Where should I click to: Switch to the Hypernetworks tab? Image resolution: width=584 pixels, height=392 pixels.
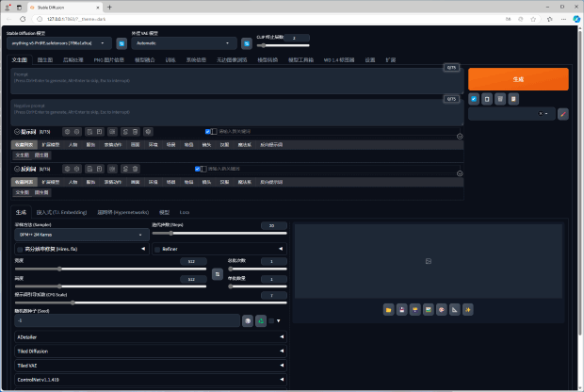point(122,212)
